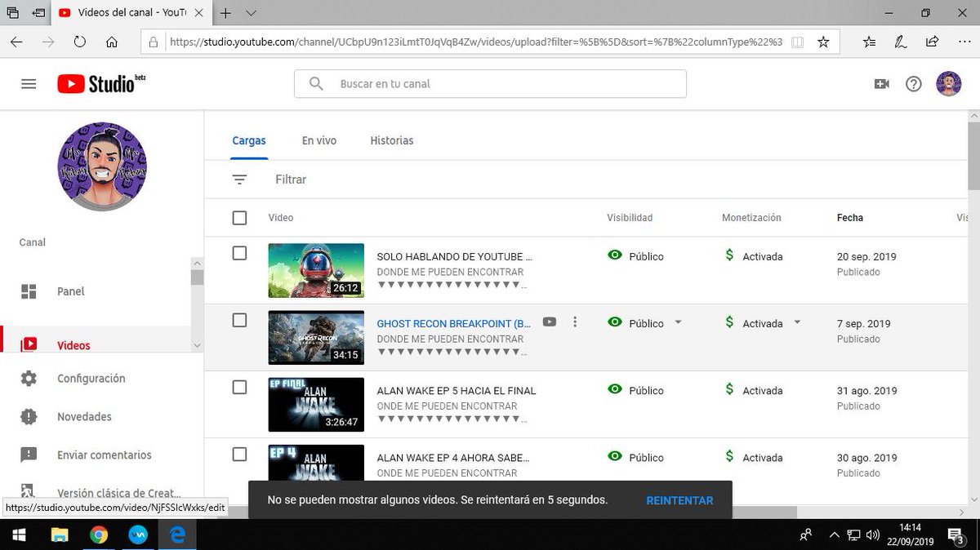Open the Windows Start menu
The height and width of the screenshot is (550, 980).
[20, 534]
